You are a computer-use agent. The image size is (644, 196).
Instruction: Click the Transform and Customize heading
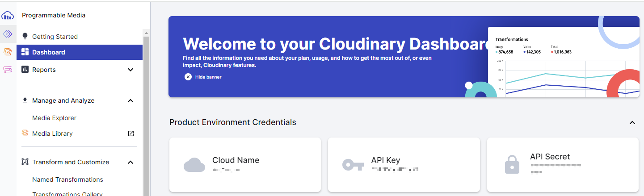[x=71, y=162]
